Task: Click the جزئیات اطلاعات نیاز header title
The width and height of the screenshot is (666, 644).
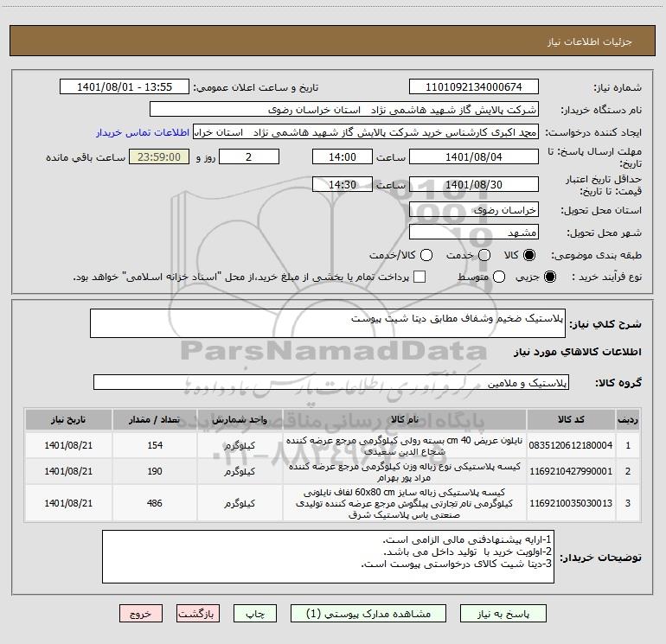Action: pyautogui.click(x=590, y=41)
